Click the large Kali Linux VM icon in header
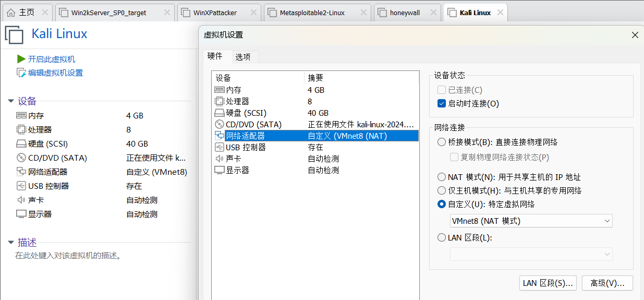The width and height of the screenshot is (644, 300). 14,35
